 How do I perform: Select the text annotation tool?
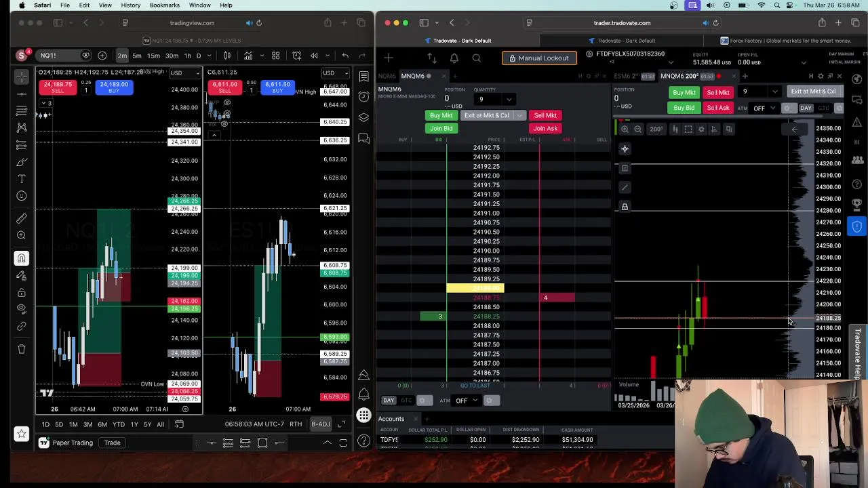coord(22,179)
